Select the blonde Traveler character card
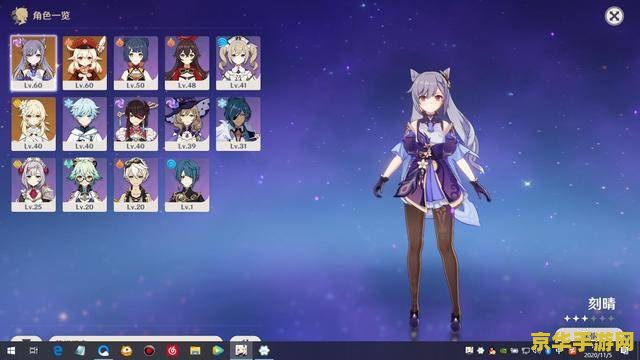Screen dimensions: 640x360 click(33, 124)
